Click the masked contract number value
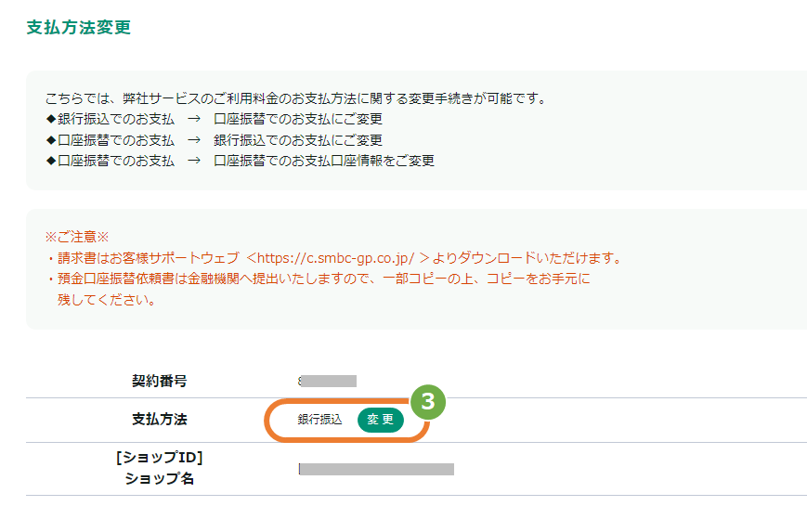The height and width of the screenshot is (532, 807). [327, 382]
